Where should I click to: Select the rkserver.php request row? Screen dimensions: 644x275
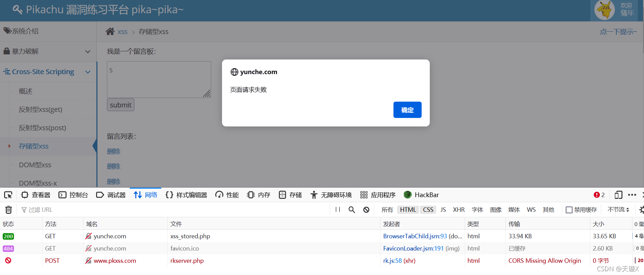[322, 261]
